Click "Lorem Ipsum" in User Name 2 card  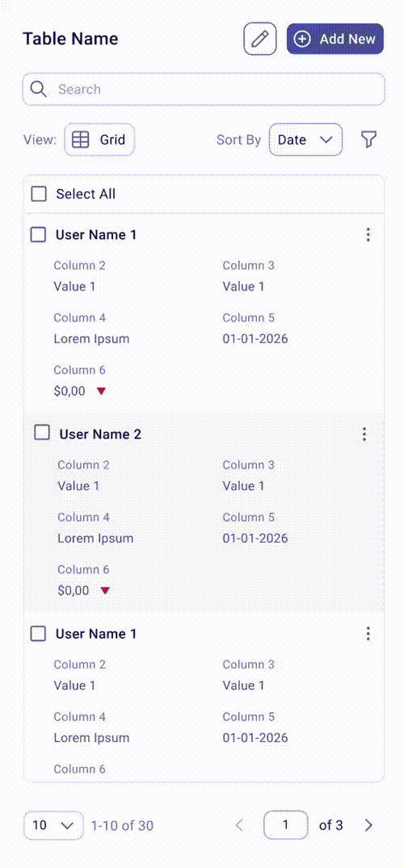[95, 538]
